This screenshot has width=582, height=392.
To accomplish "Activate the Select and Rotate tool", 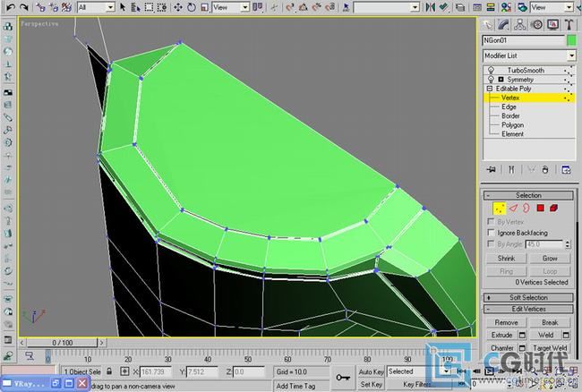I will (x=191, y=7).
